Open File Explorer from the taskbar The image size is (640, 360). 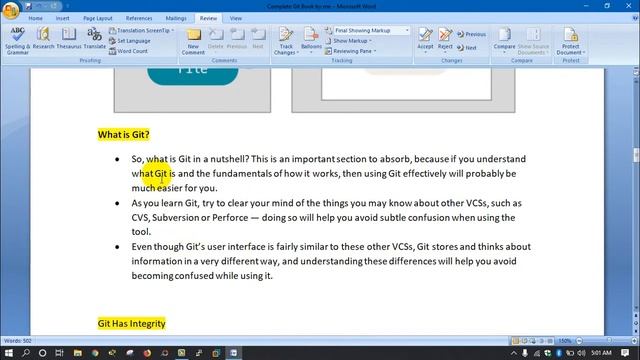coord(78,353)
